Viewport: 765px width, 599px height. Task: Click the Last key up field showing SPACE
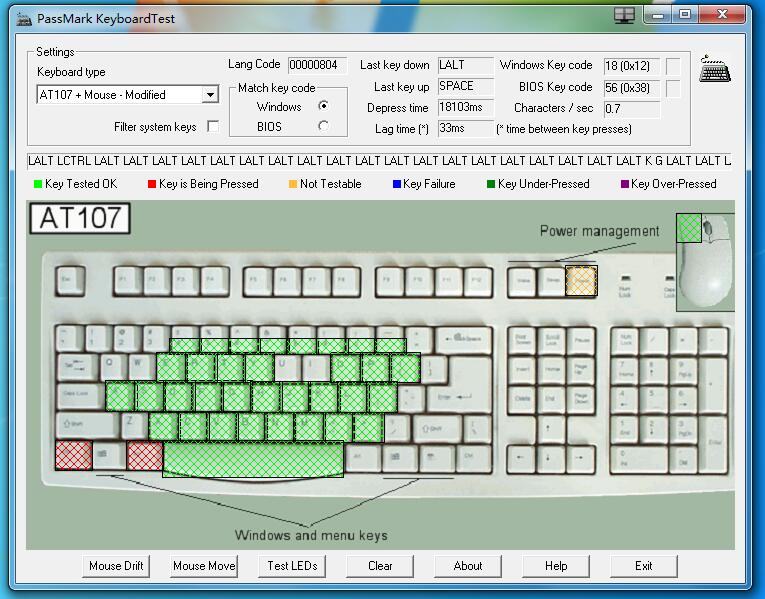click(x=466, y=86)
